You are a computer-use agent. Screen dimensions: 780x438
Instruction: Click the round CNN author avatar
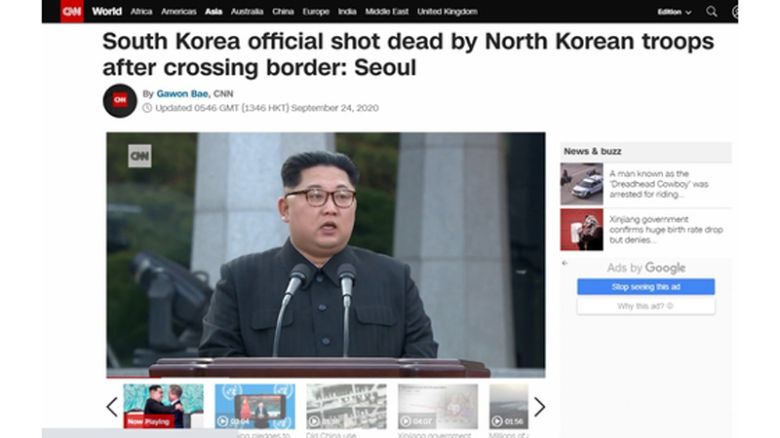coord(120,101)
